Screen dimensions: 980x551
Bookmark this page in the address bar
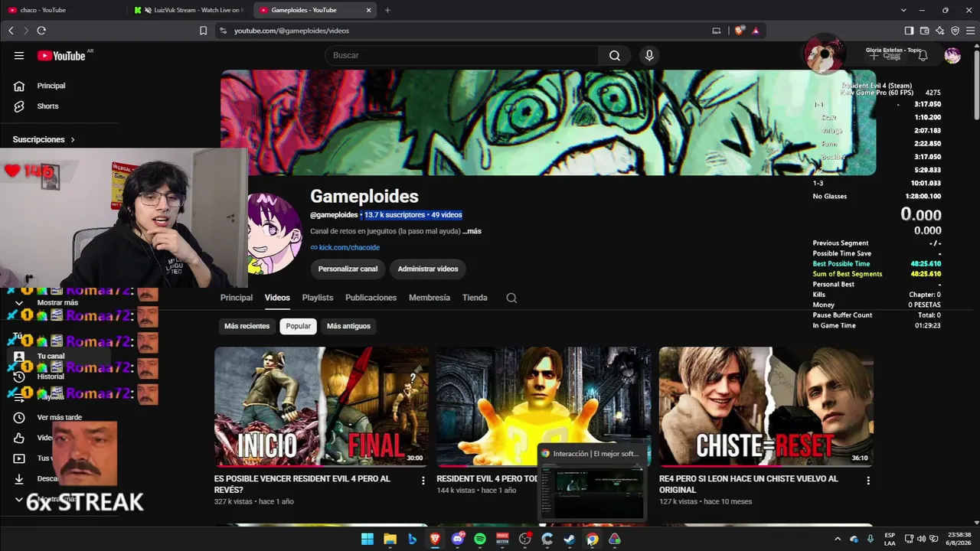pos(203,31)
